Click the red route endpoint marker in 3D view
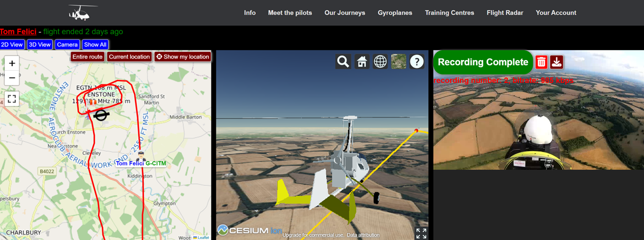The width and height of the screenshot is (644, 240). point(416,131)
